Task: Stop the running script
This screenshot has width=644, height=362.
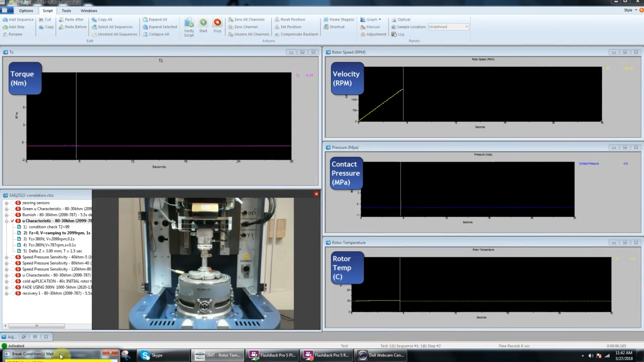Action: pyautogui.click(x=217, y=26)
